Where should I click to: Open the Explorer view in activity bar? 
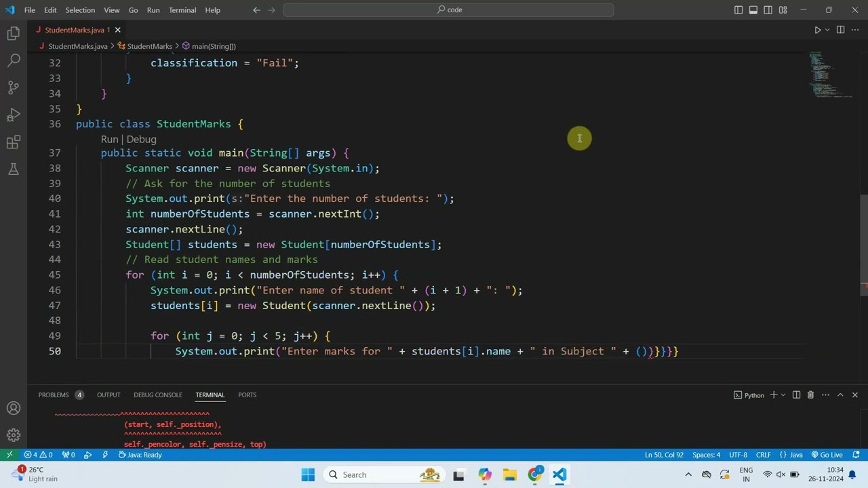tap(14, 33)
